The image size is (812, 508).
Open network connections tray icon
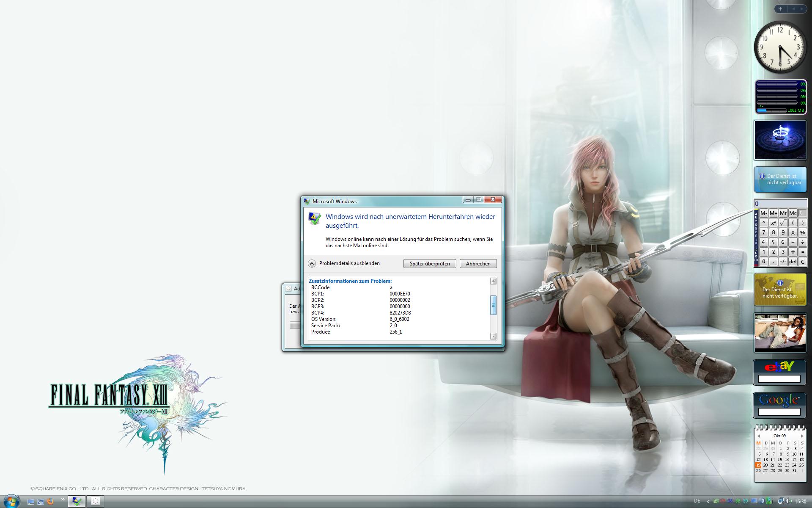pos(781,501)
